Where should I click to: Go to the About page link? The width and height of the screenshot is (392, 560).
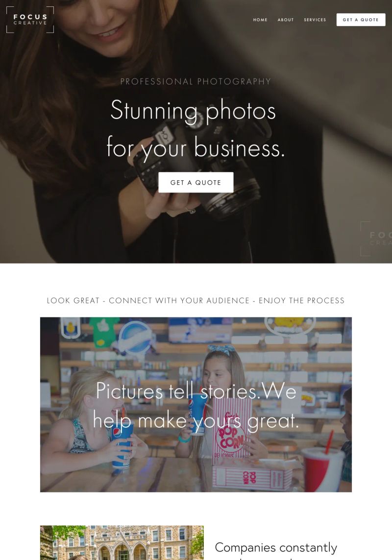pos(286,20)
